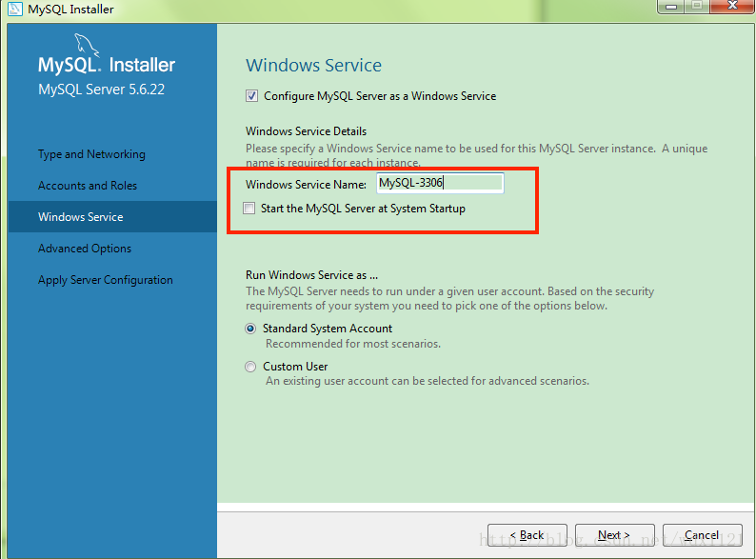This screenshot has height=559, width=756.
Task: Click 'An existing user account' description text
Action: (428, 381)
